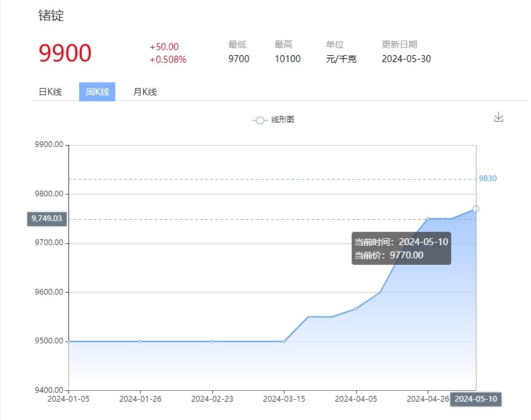This screenshot has height=420, width=531.
Task: Switch to the 日K线 tab
Action: (x=51, y=92)
